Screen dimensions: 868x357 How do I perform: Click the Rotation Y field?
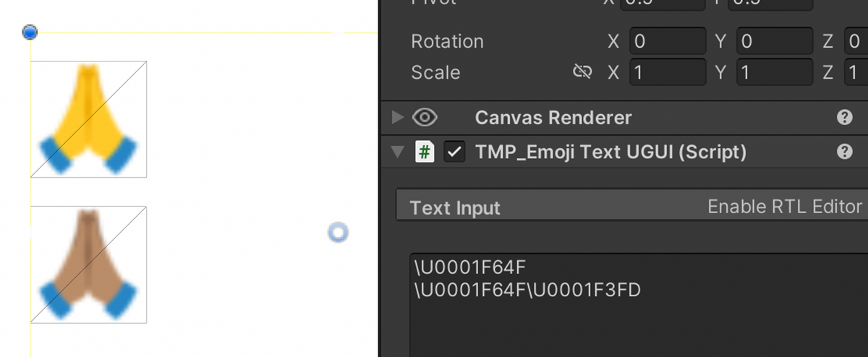(x=775, y=41)
